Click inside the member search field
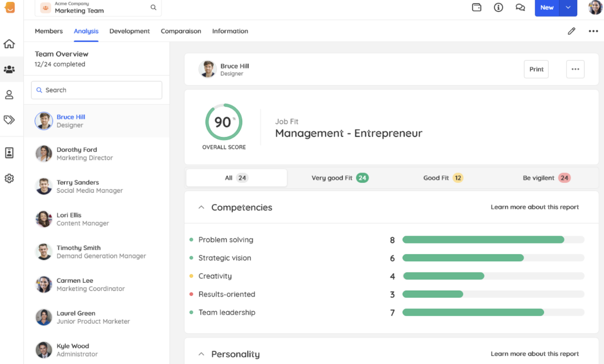 click(x=96, y=90)
